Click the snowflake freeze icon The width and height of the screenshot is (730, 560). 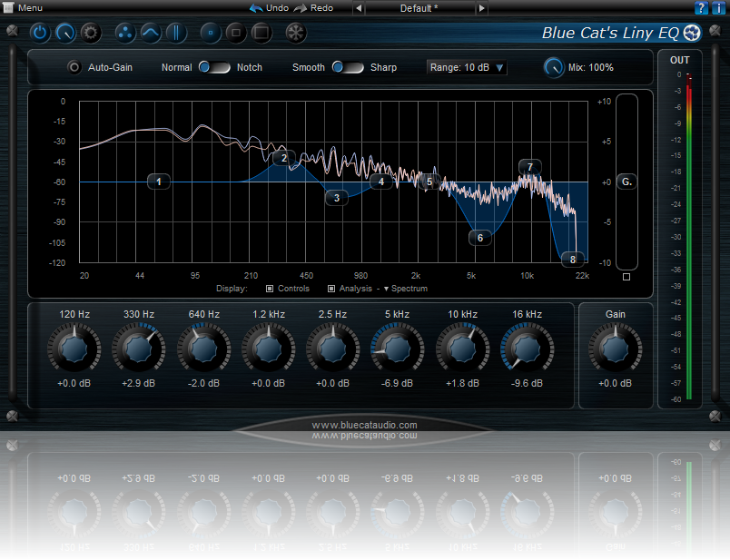pyautogui.click(x=295, y=34)
